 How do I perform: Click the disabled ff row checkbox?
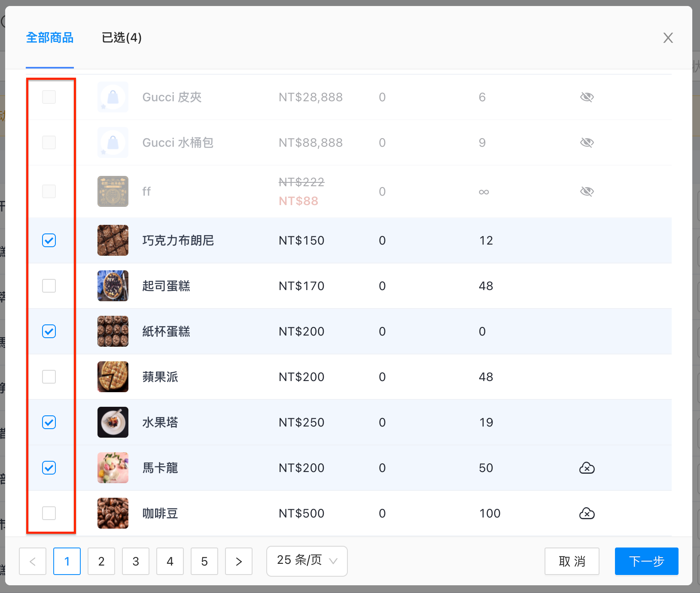pos(49,191)
